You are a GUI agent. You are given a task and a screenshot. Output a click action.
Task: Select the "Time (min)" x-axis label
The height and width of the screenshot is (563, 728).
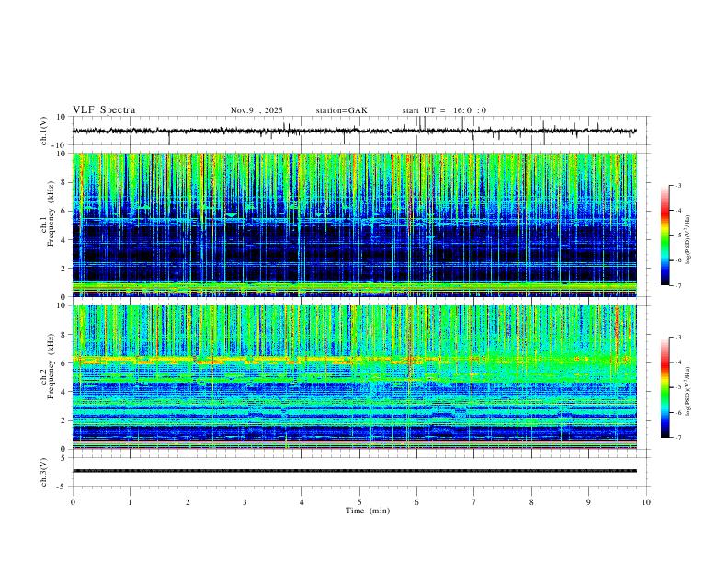coord(368,511)
